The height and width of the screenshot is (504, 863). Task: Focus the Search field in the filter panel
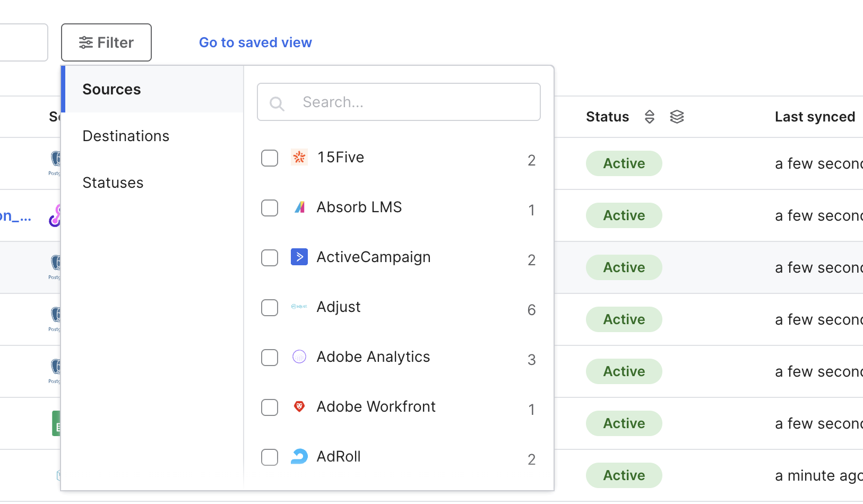tap(399, 102)
